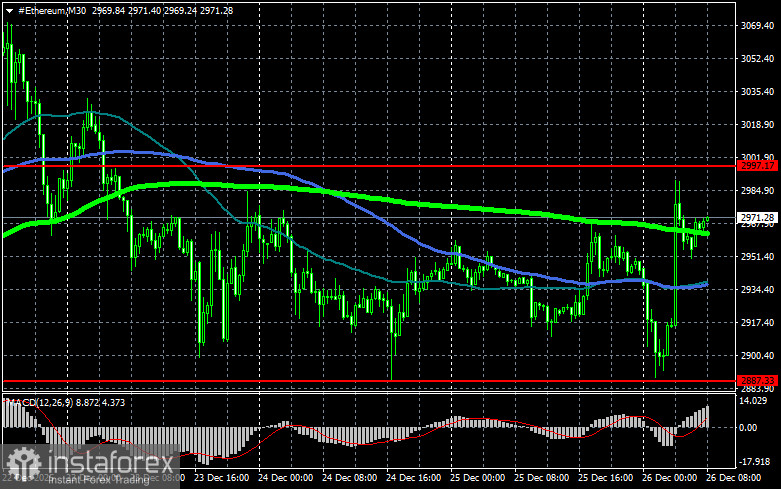Click the 25 Dec 00:00 time label
This screenshot has width=781, height=489.
(x=478, y=478)
